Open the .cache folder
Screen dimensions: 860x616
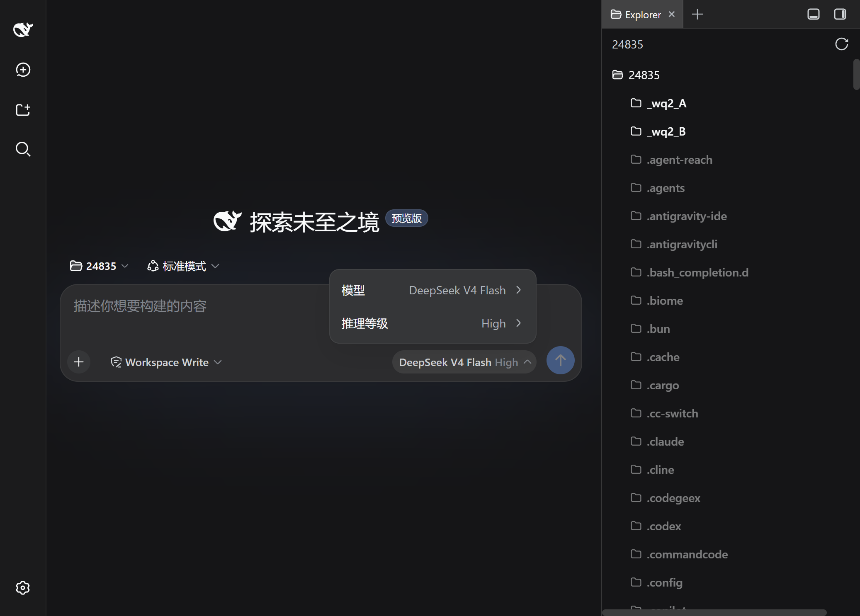click(x=655, y=357)
